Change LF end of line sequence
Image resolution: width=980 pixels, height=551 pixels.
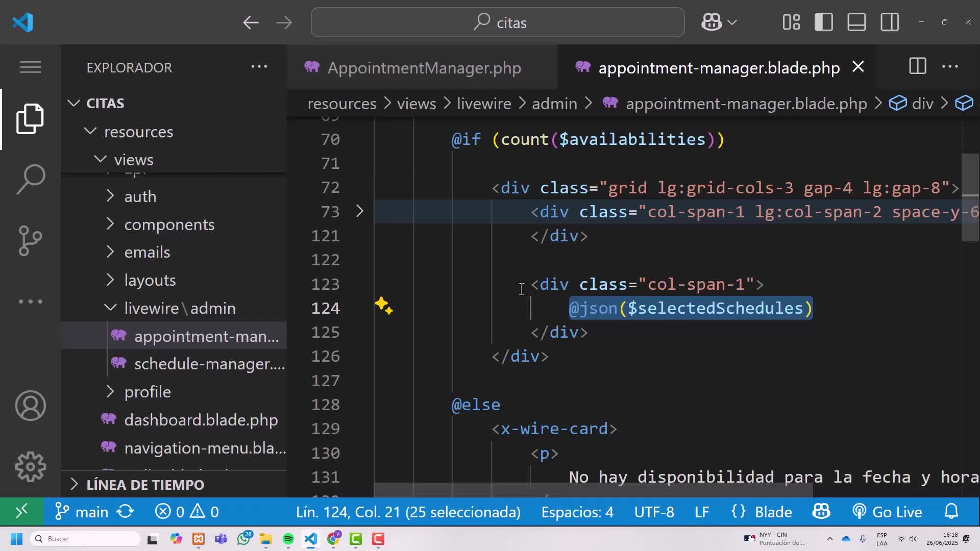(x=702, y=512)
